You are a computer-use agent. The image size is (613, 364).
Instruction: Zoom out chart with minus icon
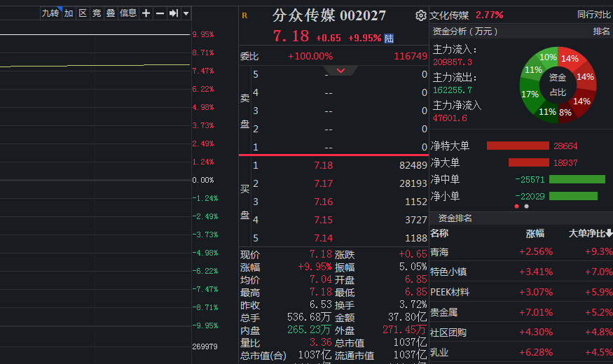tap(160, 13)
